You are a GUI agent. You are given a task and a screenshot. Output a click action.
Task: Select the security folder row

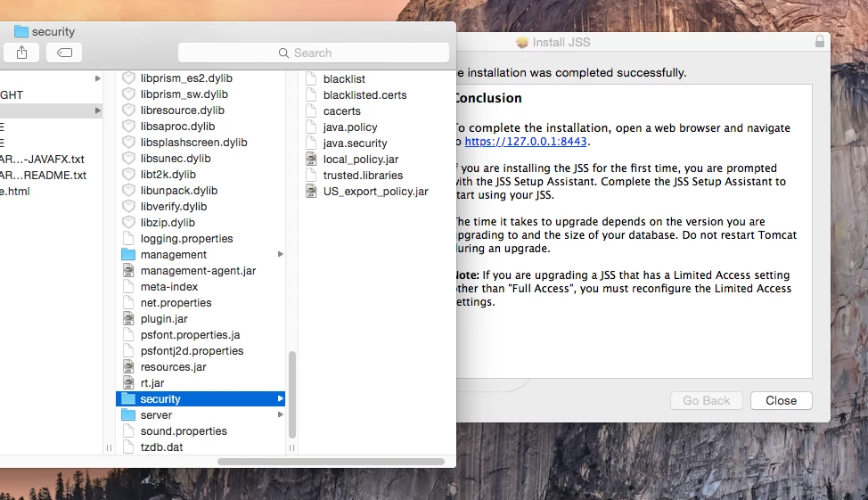tap(201, 398)
